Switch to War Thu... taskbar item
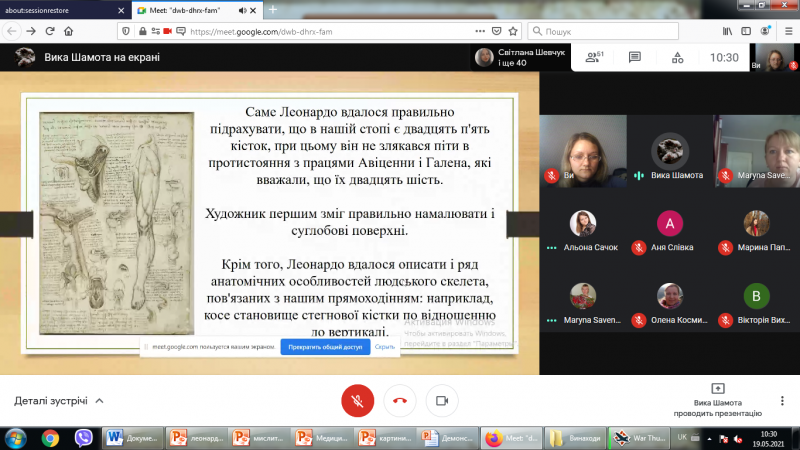 (638, 438)
